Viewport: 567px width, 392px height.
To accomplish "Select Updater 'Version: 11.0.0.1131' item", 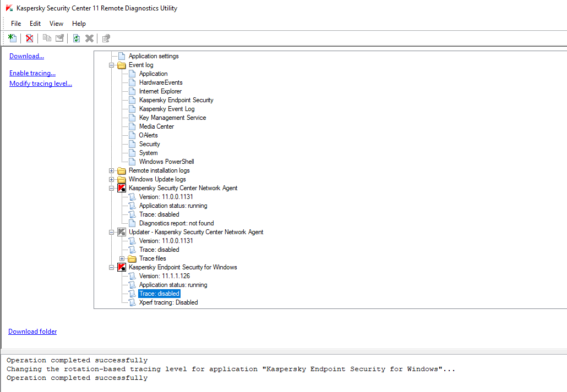I will coord(166,241).
